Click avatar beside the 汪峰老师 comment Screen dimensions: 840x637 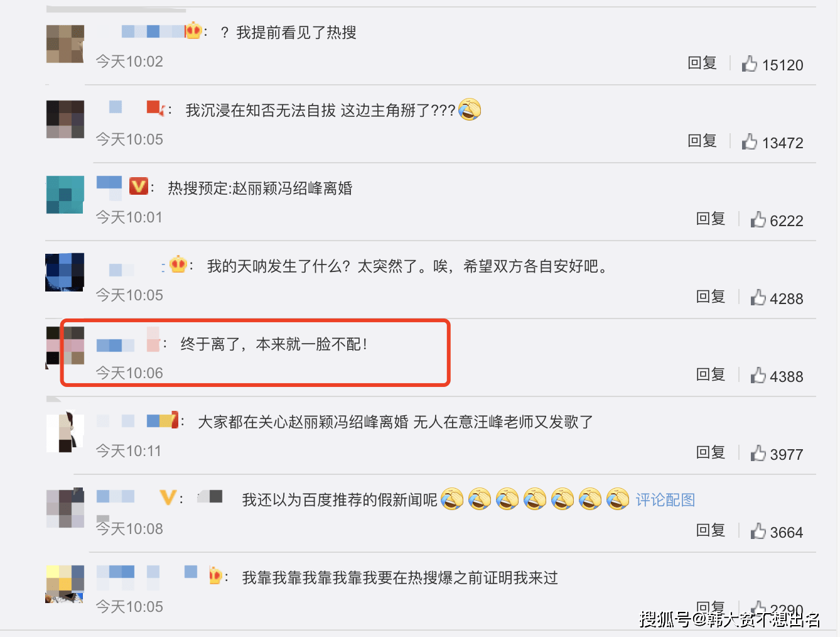point(65,432)
